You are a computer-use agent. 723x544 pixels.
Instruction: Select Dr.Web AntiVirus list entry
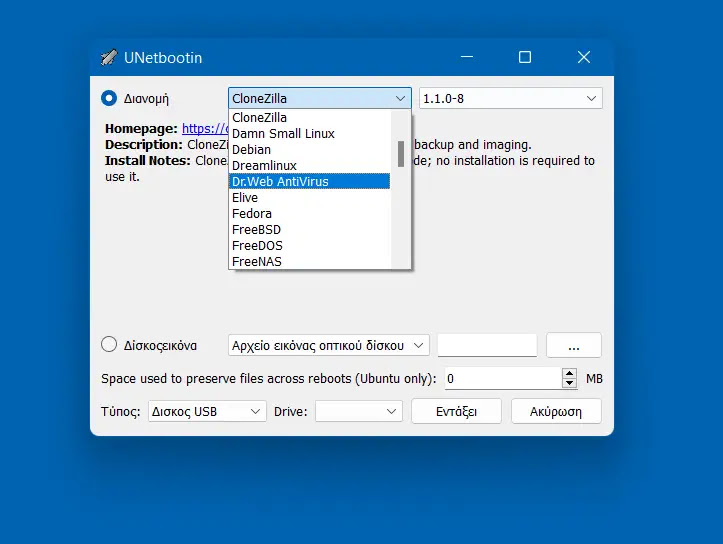point(309,182)
